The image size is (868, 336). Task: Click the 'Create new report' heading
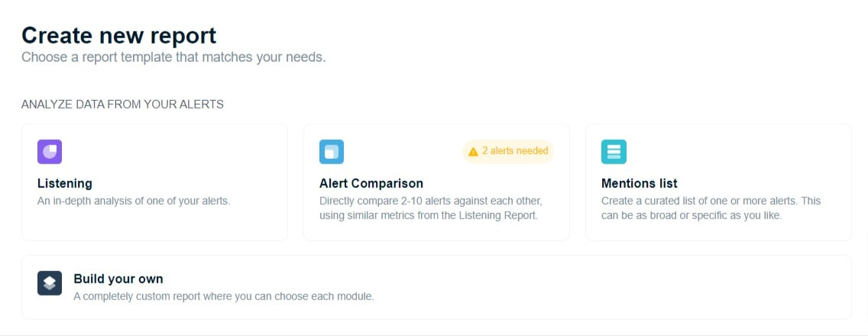[119, 35]
